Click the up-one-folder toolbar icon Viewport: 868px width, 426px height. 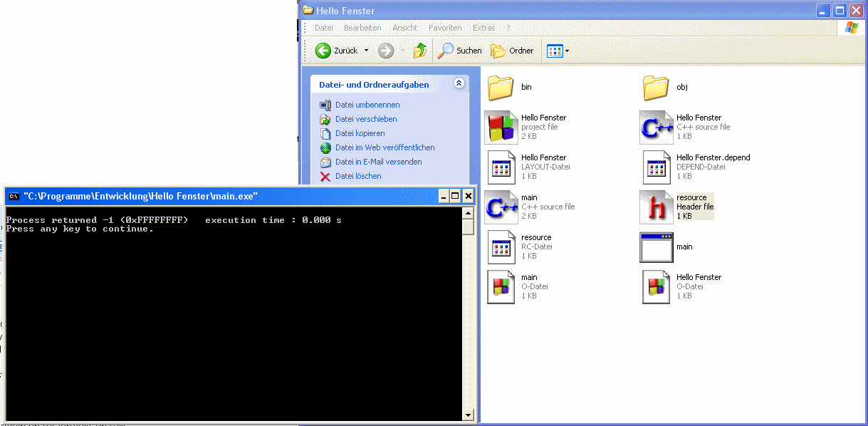[420, 51]
